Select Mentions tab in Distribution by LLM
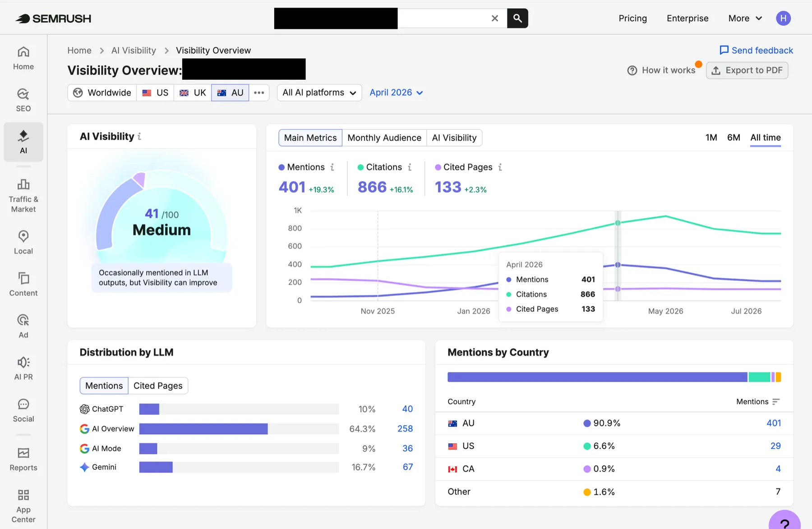Image resolution: width=812 pixels, height=529 pixels. (x=104, y=386)
